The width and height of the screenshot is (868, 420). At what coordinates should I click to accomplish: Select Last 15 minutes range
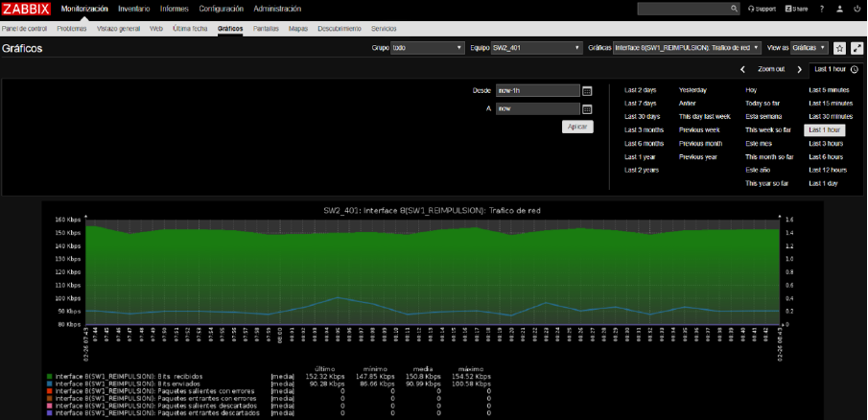click(831, 104)
